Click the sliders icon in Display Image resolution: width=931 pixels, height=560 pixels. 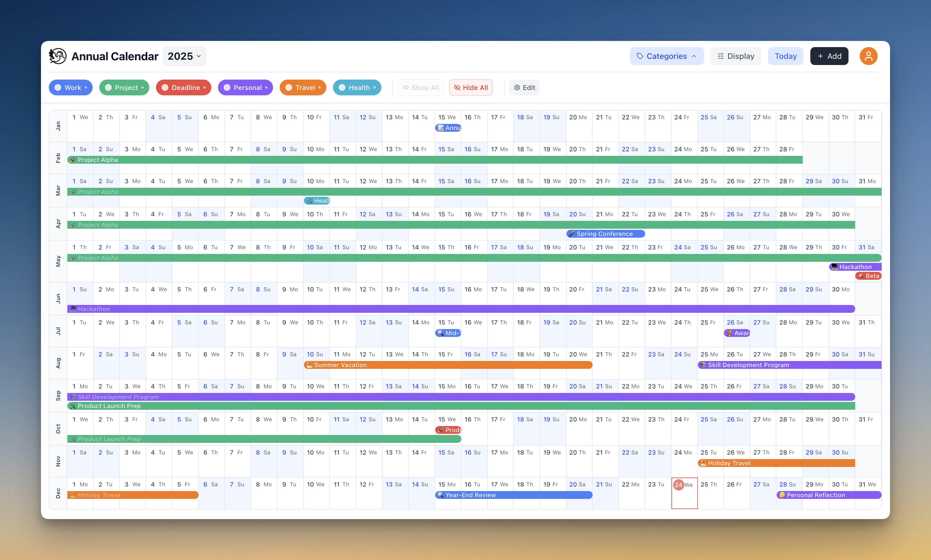pyautogui.click(x=721, y=56)
